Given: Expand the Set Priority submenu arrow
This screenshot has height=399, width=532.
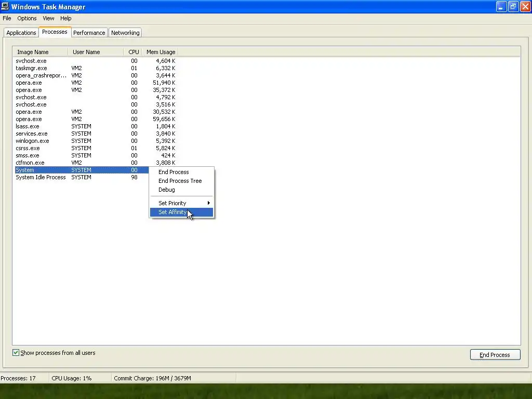Looking at the screenshot, I should (209, 203).
